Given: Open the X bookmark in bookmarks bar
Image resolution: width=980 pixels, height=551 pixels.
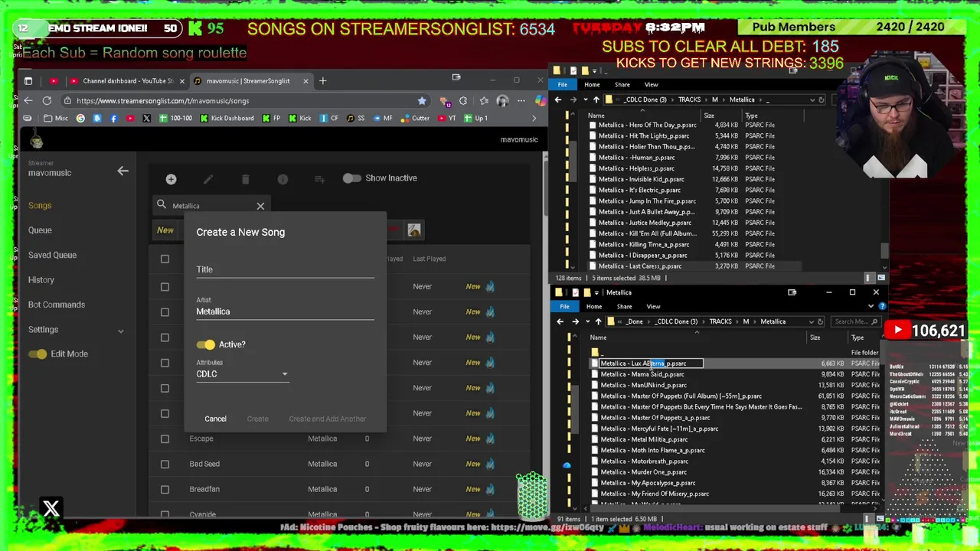Looking at the screenshot, I should (x=146, y=118).
